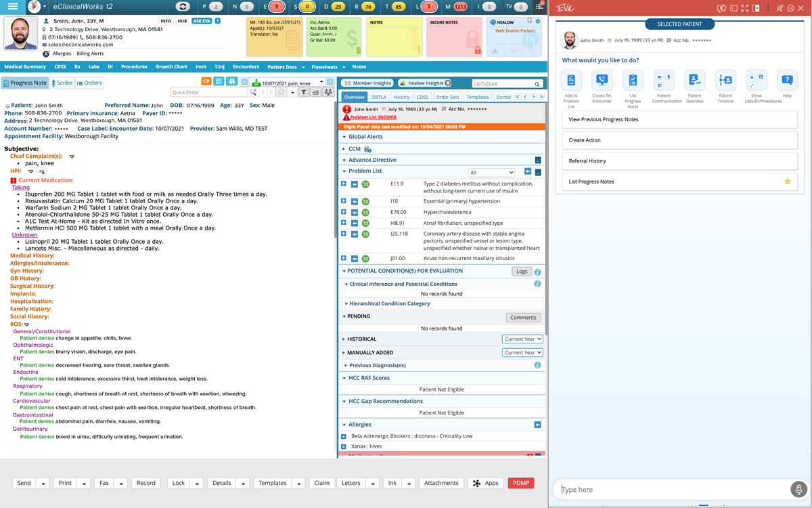Click the Help icon in Eva panel
The height and width of the screenshot is (508, 812).
point(787,80)
